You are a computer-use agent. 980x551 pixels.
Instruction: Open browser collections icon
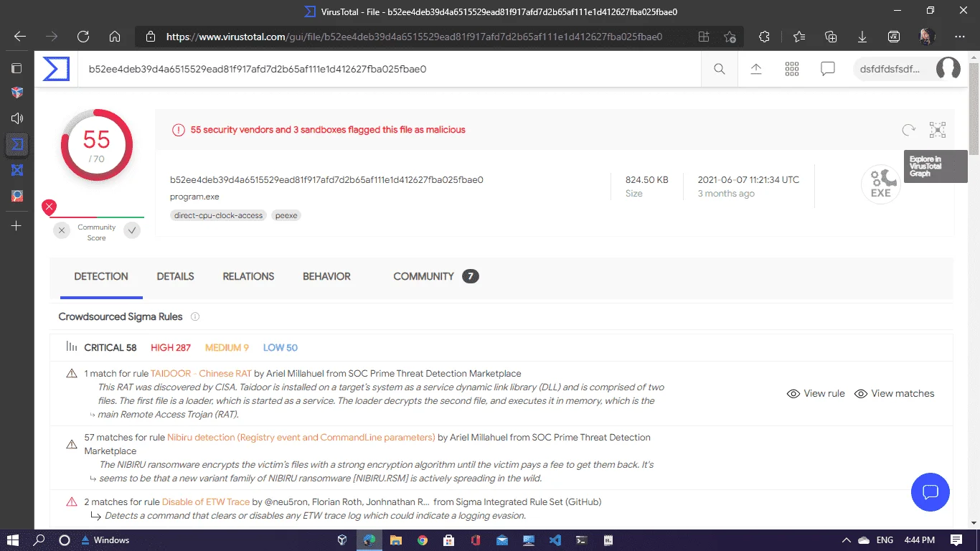831,37
